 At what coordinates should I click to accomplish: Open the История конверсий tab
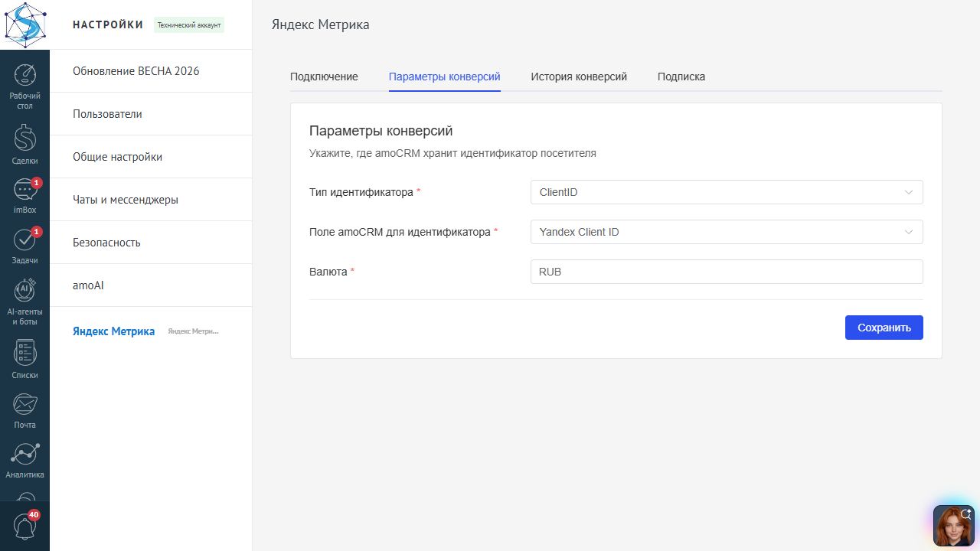click(579, 77)
